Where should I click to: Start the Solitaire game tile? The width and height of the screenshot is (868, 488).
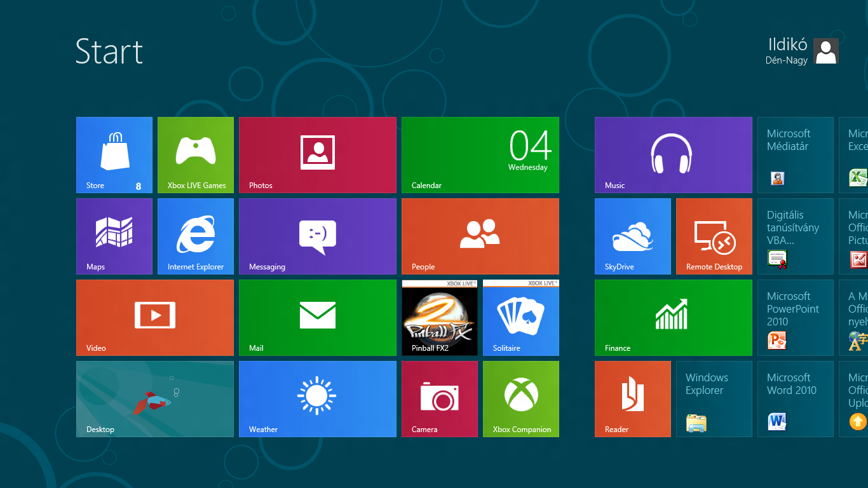521,318
